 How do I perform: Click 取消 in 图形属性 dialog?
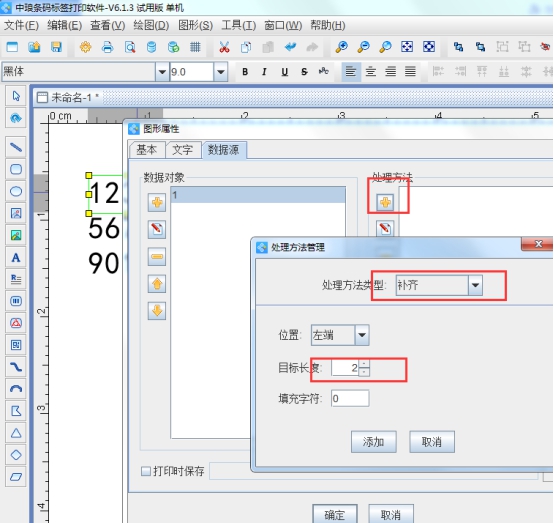point(391,514)
